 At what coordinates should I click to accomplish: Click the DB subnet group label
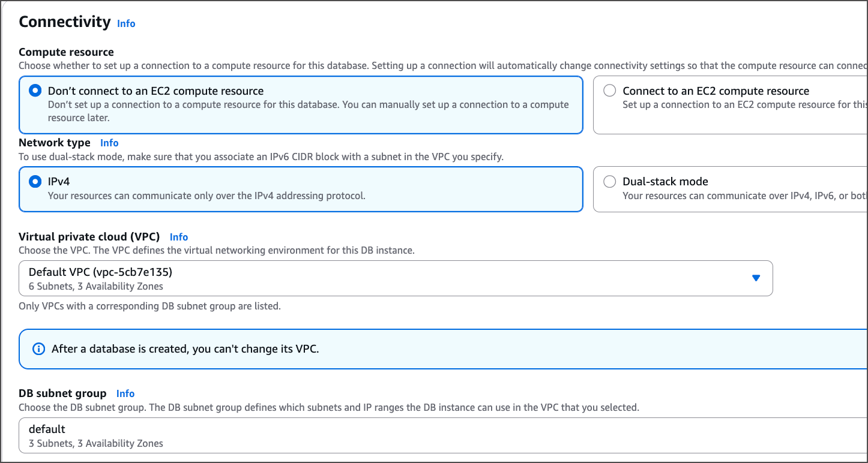coord(62,393)
